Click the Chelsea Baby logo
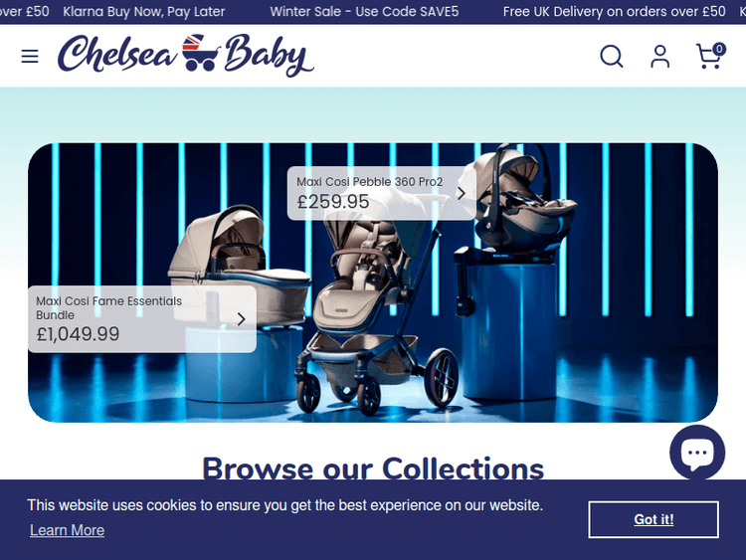746x560 pixels. (186, 55)
